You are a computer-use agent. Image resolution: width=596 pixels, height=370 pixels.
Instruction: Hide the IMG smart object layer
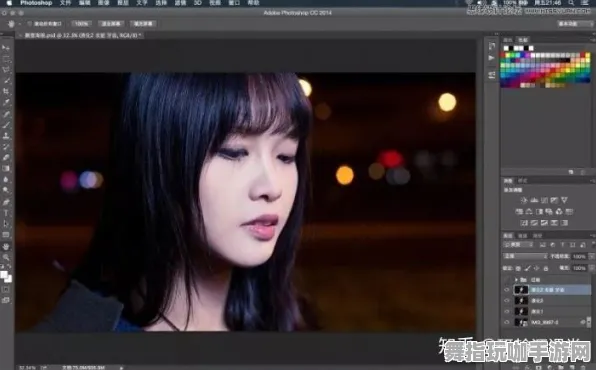[x=506, y=322]
